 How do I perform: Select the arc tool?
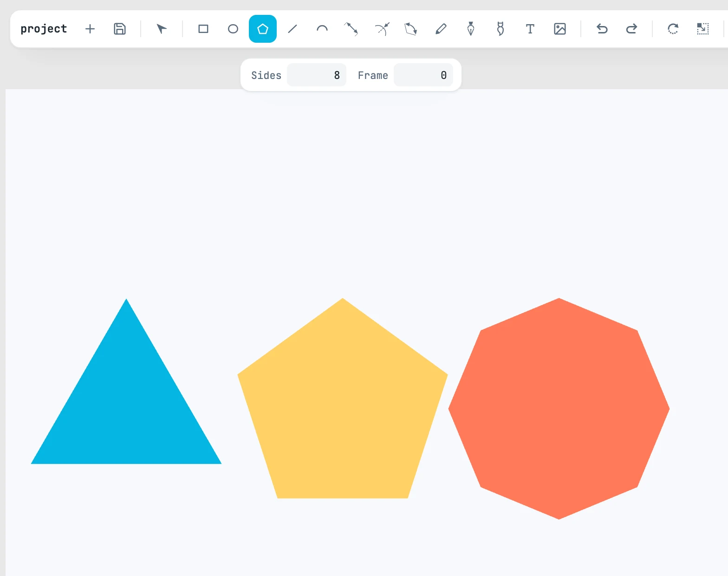(x=322, y=29)
